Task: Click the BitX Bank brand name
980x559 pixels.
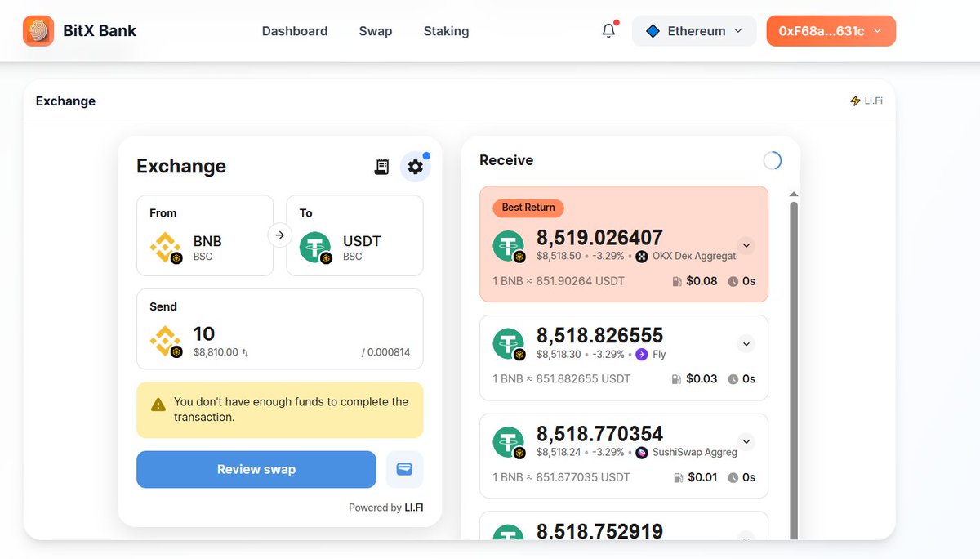Action: (100, 31)
